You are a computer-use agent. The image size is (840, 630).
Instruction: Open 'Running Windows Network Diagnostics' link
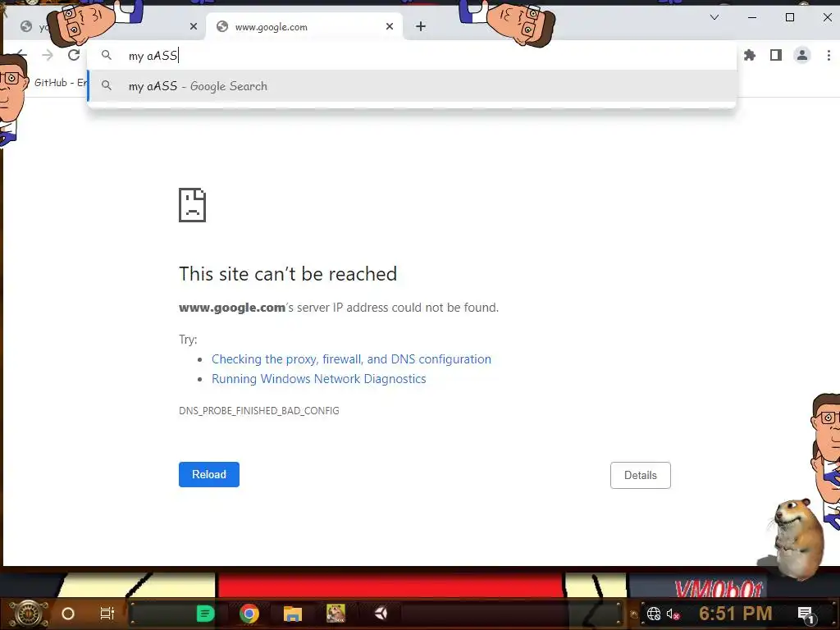pos(319,379)
